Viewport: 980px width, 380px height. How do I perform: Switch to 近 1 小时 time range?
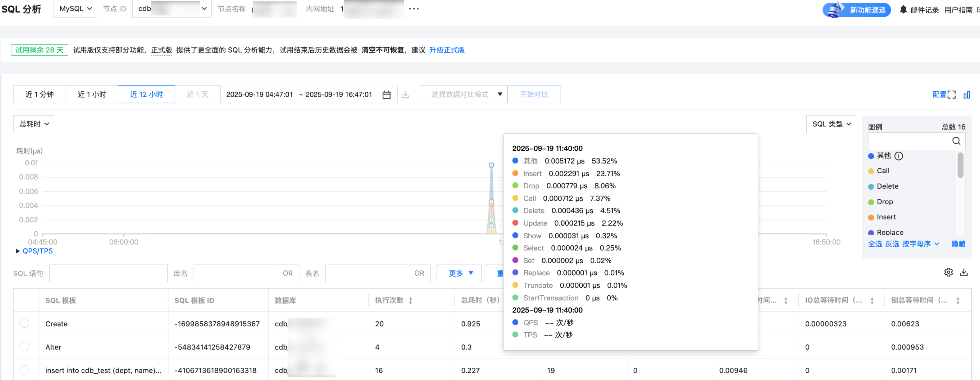pos(92,94)
